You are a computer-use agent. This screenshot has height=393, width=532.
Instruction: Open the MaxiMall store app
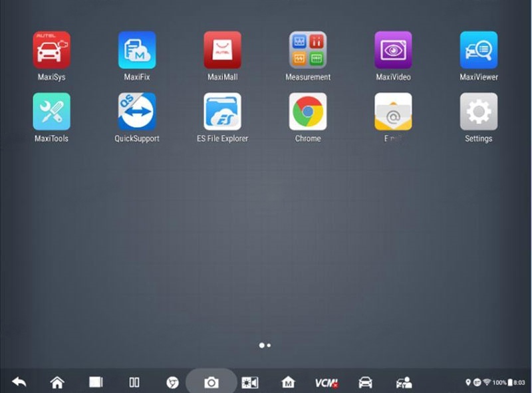pyautogui.click(x=222, y=51)
